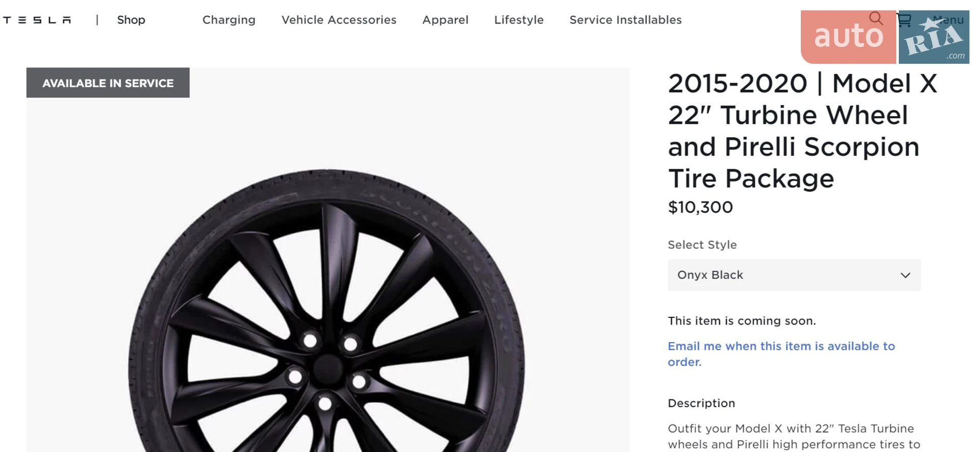The height and width of the screenshot is (452, 980).
Task: Click the Available in Service badge
Action: 108,83
